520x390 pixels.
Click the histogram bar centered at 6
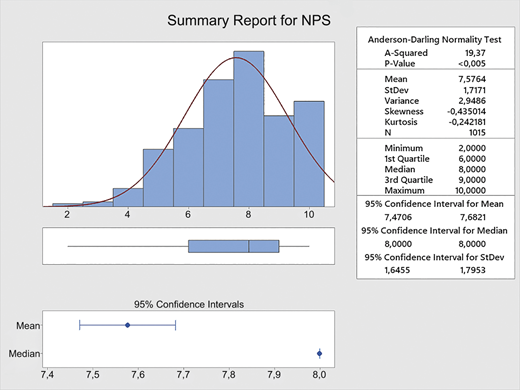pos(188,167)
